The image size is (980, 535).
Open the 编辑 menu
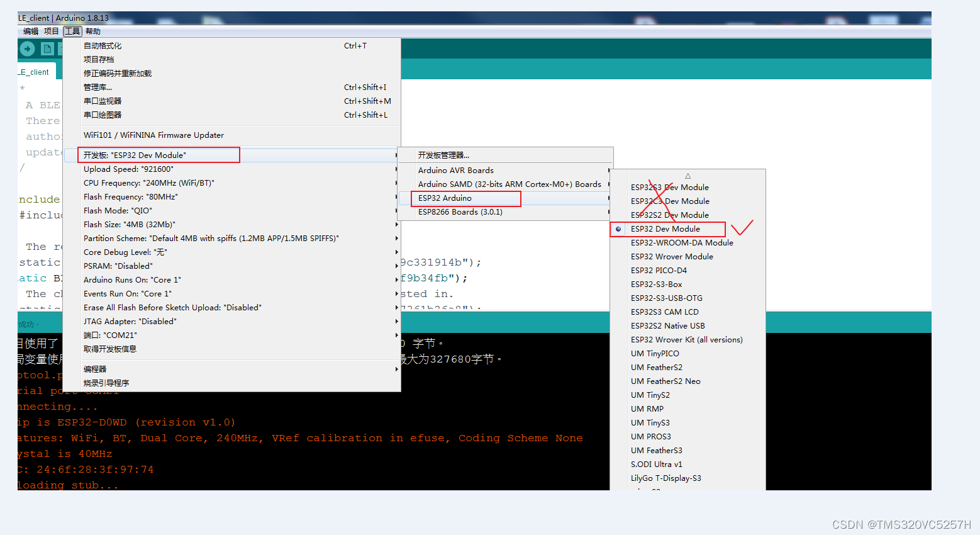point(31,31)
